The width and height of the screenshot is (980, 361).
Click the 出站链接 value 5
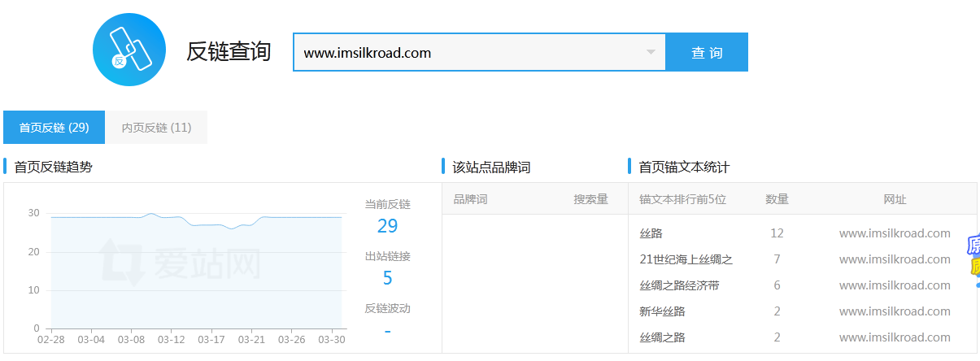(x=387, y=278)
